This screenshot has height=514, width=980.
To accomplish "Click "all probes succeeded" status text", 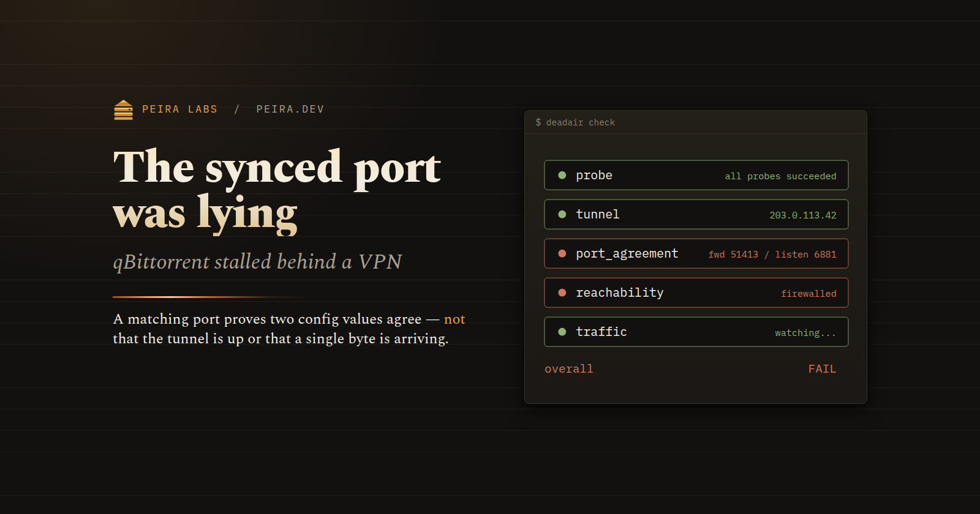I will pyautogui.click(x=780, y=176).
